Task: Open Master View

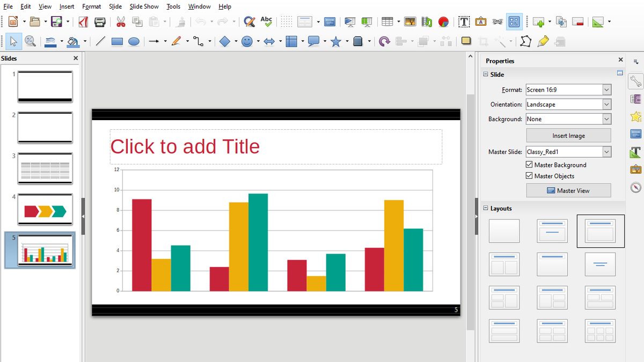Action: pyautogui.click(x=568, y=190)
